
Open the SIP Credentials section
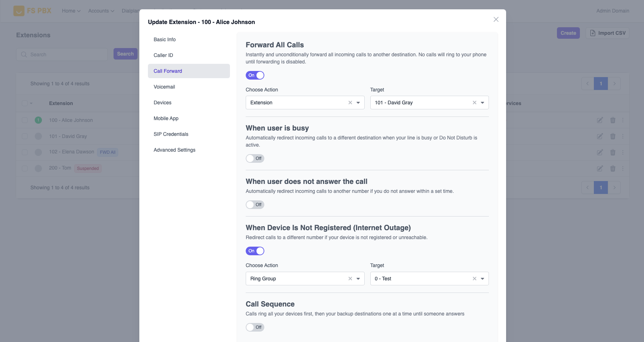point(171,134)
